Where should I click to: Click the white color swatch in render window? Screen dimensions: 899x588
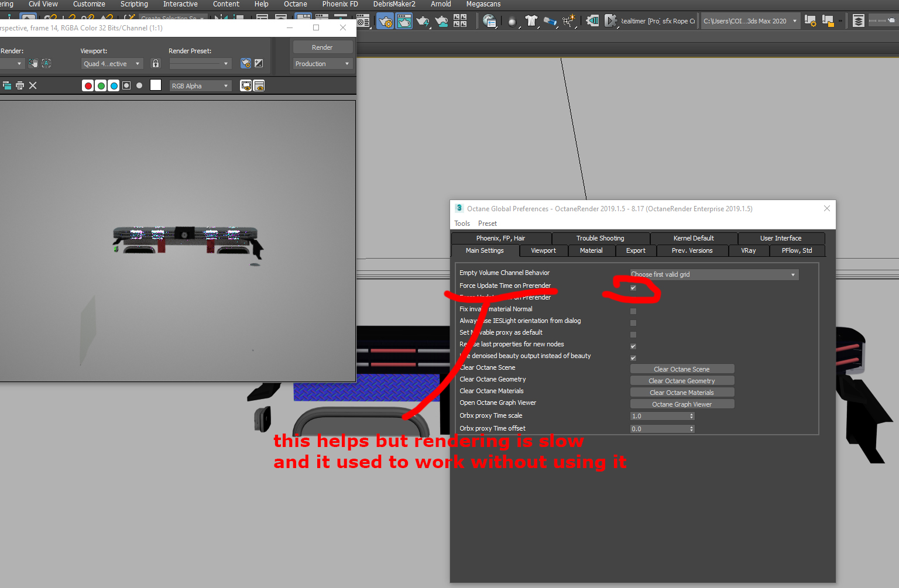click(x=156, y=85)
